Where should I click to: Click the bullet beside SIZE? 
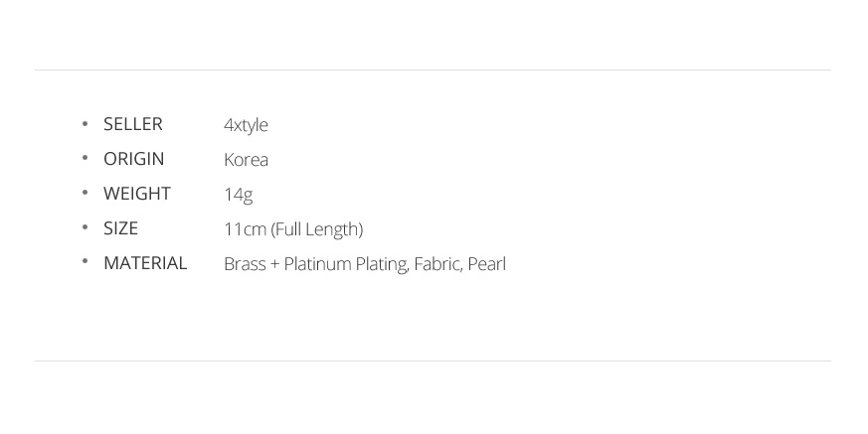[x=85, y=227]
